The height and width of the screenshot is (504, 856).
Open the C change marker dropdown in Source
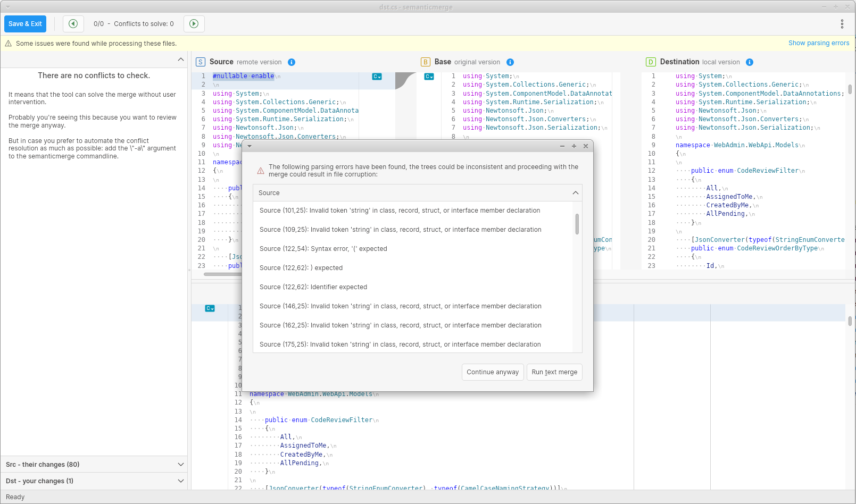[x=377, y=77]
